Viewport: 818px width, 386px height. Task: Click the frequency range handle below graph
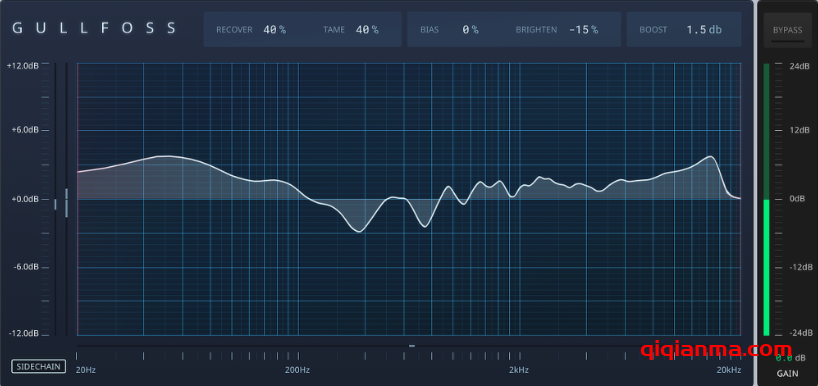(x=412, y=345)
